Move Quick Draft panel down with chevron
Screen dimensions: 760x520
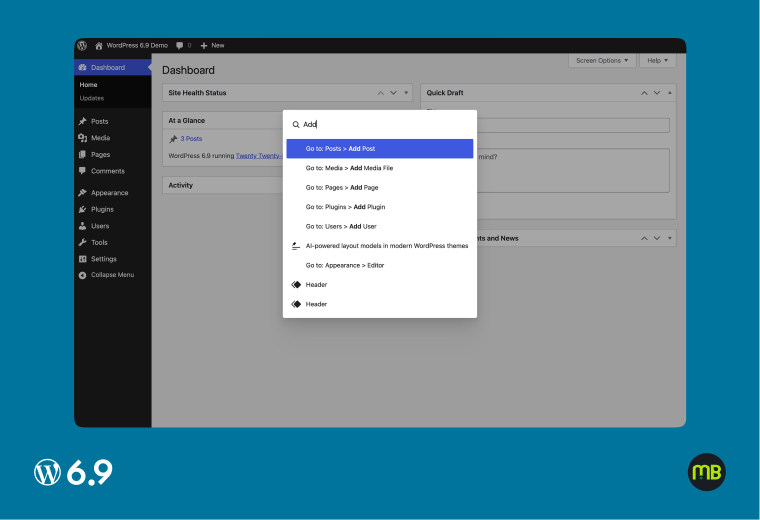[x=656, y=93]
